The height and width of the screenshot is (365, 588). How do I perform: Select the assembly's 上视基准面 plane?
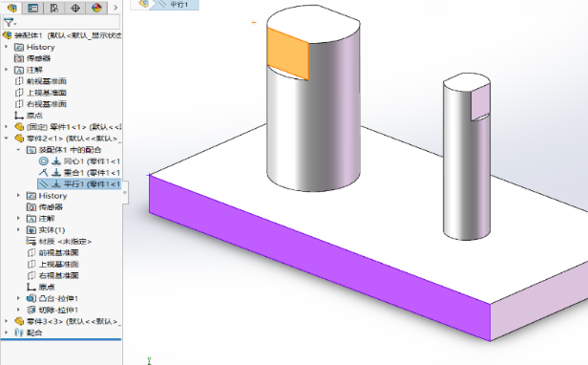tap(40, 93)
